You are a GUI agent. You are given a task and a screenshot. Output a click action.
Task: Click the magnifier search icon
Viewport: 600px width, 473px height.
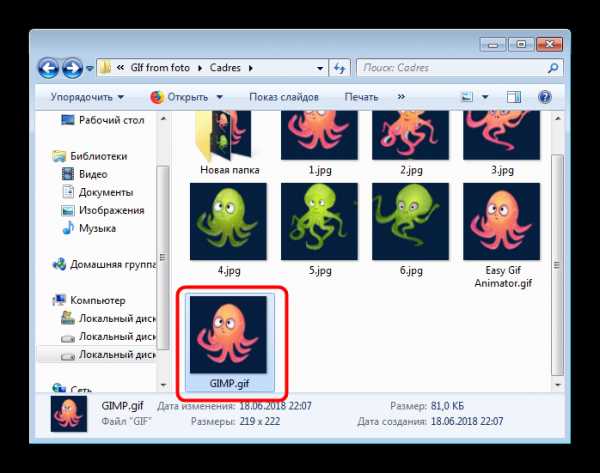(553, 68)
